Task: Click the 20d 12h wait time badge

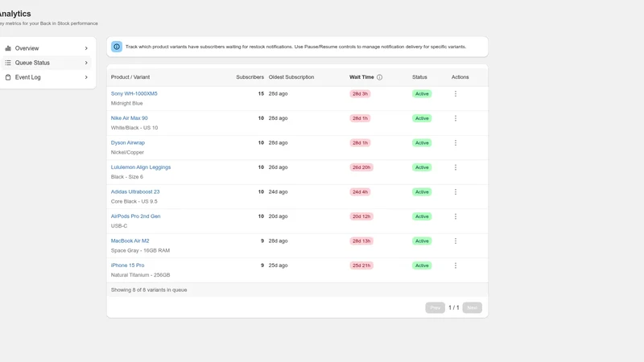Action: [361, 216]
